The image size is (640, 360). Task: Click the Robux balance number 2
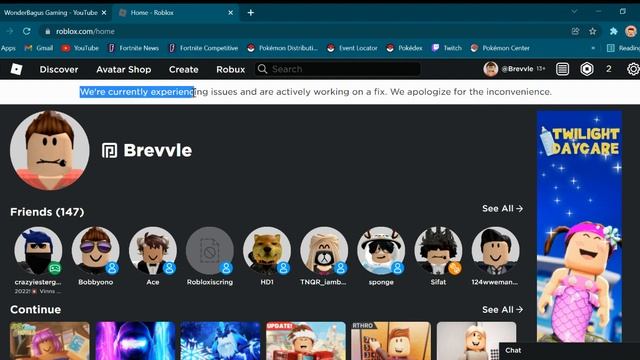pyautogui.click(x=609, y=69)
